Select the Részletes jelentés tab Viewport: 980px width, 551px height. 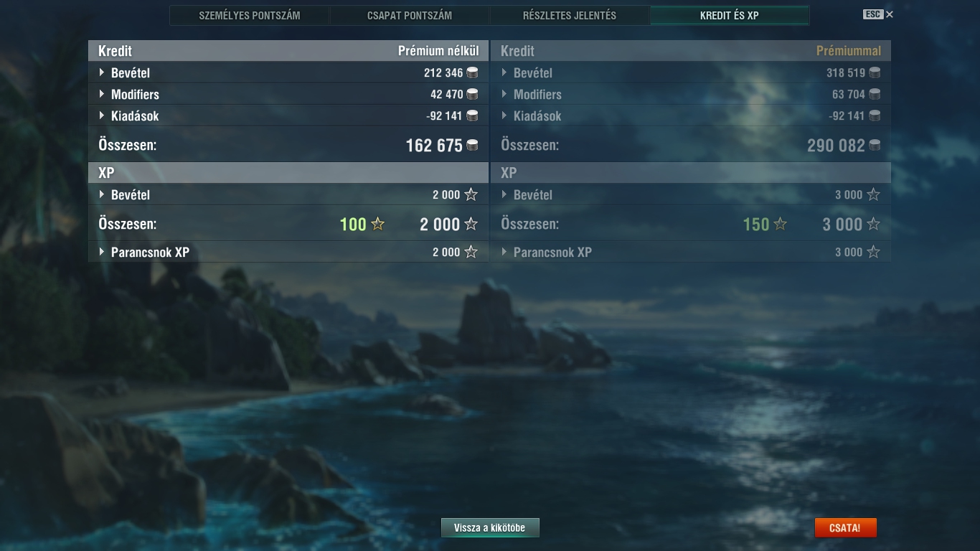pos(570,15)
